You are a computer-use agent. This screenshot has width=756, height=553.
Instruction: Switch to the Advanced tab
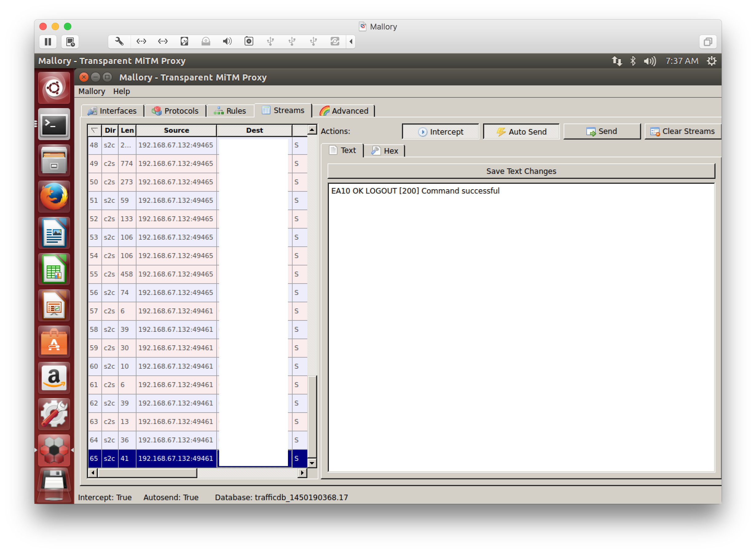click(344, 111)
